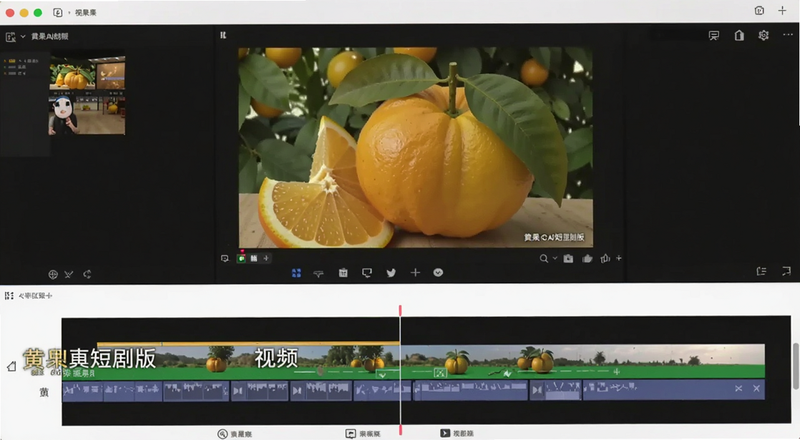The image size is (800, 440).
Task: Click the gray slider knob on the green clip band
Action: click(320, 372)
